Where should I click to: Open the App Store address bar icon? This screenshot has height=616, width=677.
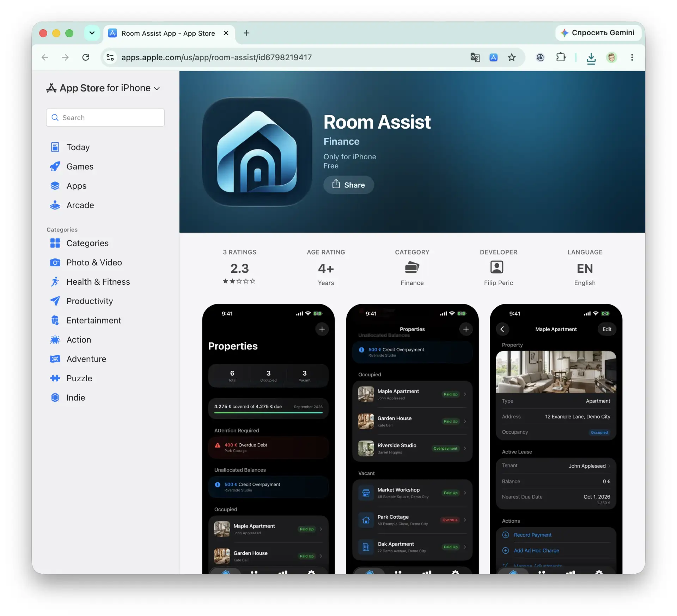[493, 57]
